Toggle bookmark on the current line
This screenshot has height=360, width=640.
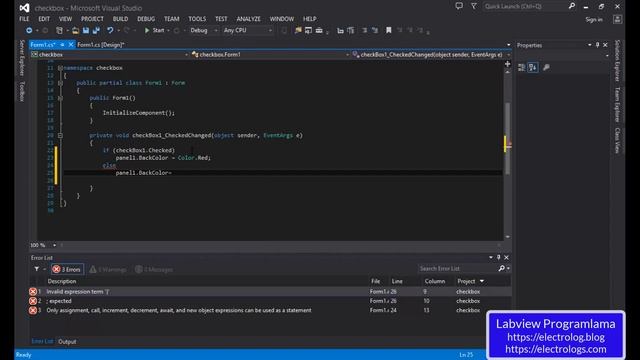click(x=389, y=30)
